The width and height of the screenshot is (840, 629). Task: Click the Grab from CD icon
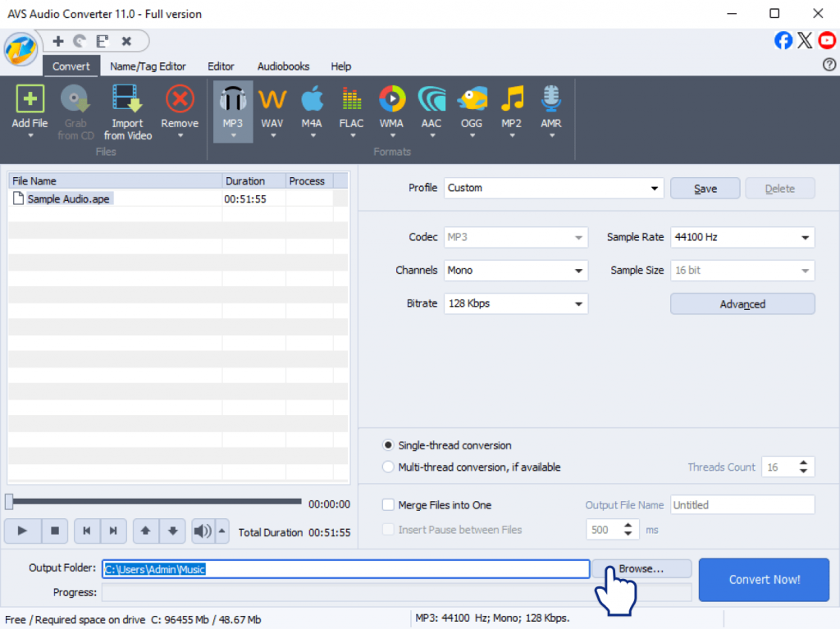click(75, 100)
